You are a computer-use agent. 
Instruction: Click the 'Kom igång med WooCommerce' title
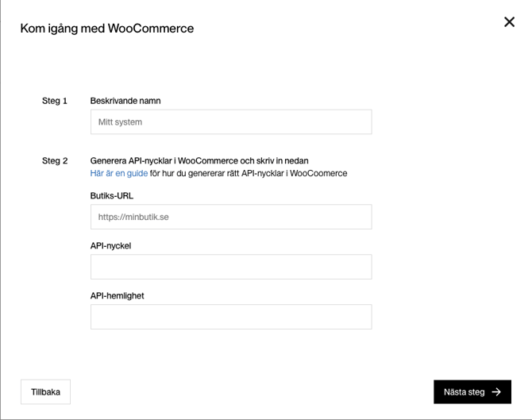coord(106,29)
